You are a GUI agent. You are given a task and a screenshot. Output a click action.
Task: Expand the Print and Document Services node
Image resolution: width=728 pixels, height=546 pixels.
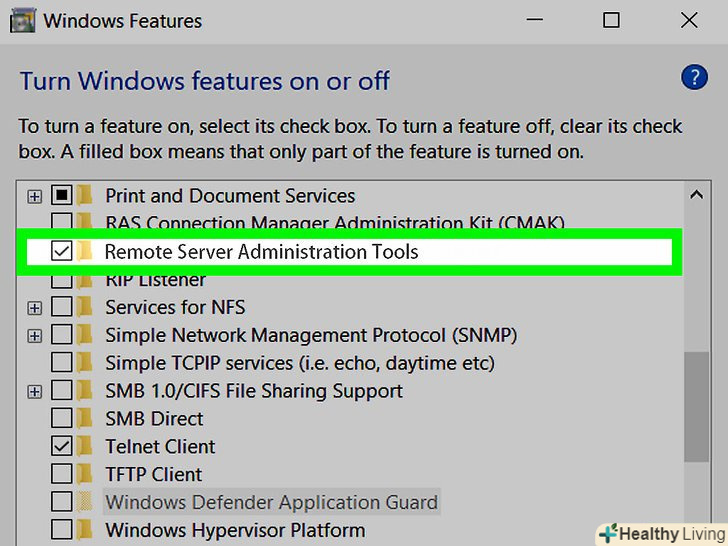(35, 196)
